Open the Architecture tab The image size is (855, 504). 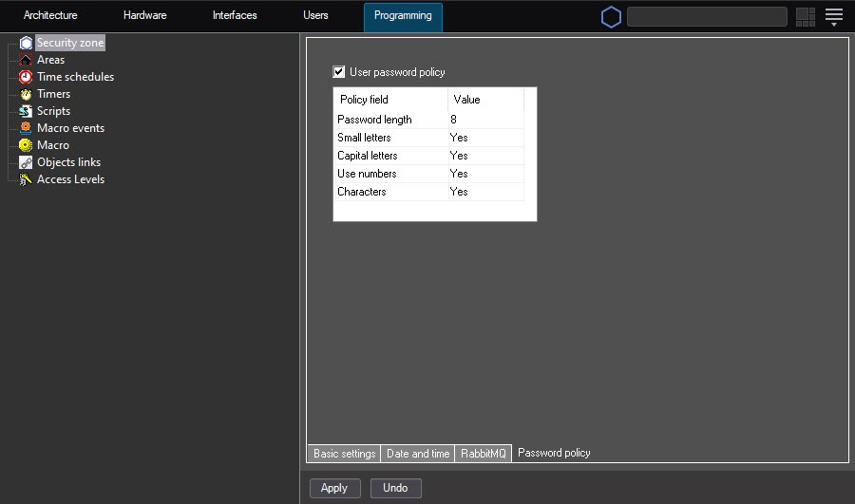tap(50, 15)
